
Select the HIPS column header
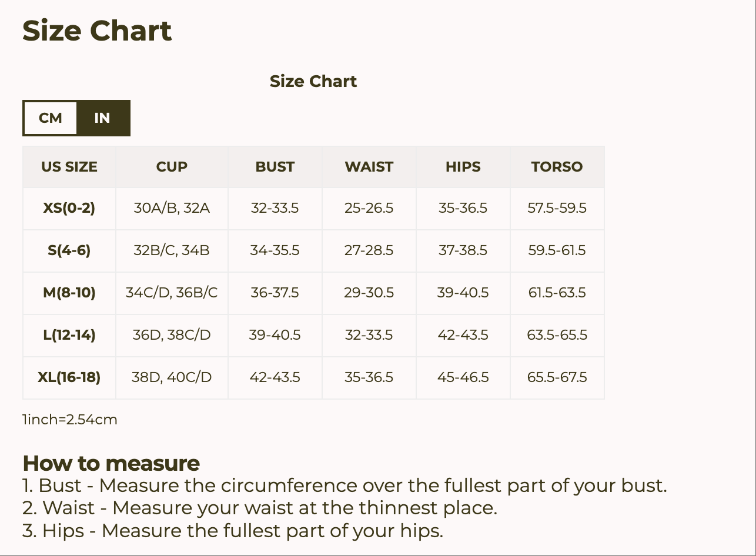point(463,167)
